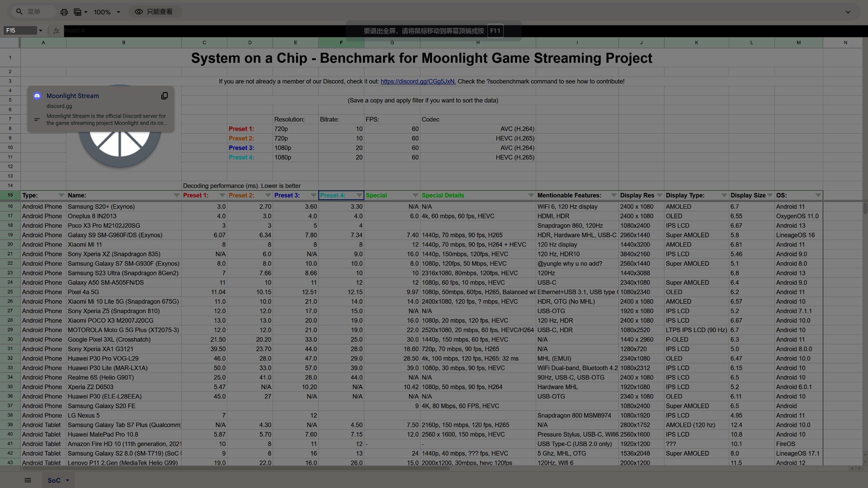Select the 'Codec' header cell

(x=478, y=119)
